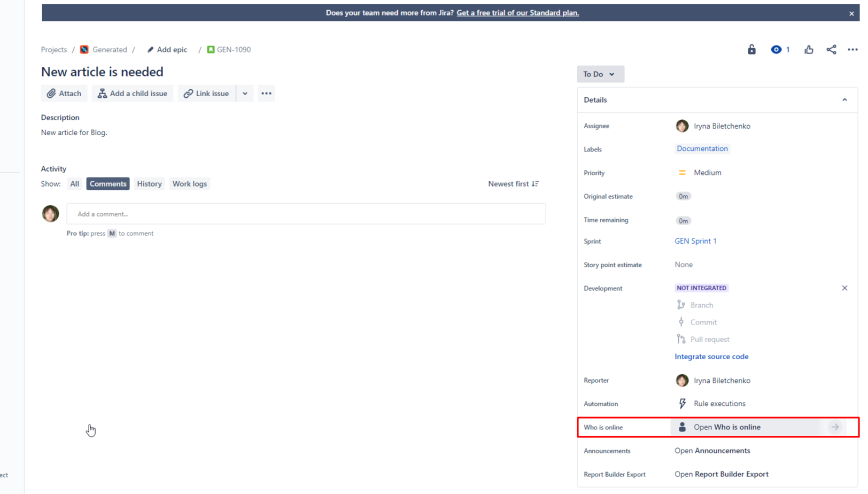Image resolution: width=868 pixels, height=494 pixels.
Task: Click the NOT INTEGRATED badge
Action: [701, 288]
